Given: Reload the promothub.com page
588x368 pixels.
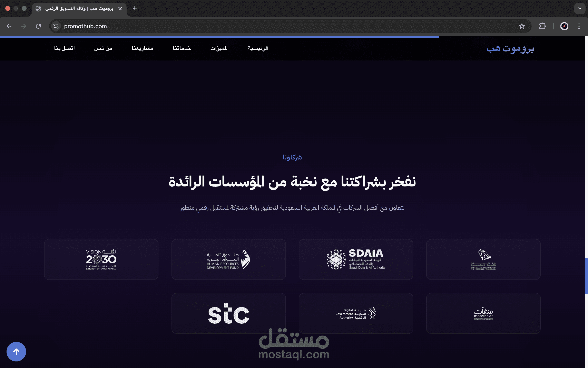Looking at the screenshot, I should pos(38,26).
